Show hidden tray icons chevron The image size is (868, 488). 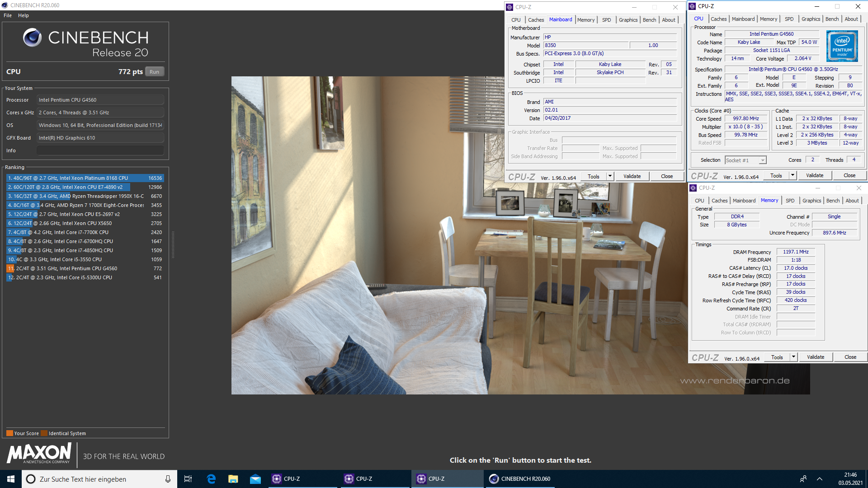click(x=820, y=479)
